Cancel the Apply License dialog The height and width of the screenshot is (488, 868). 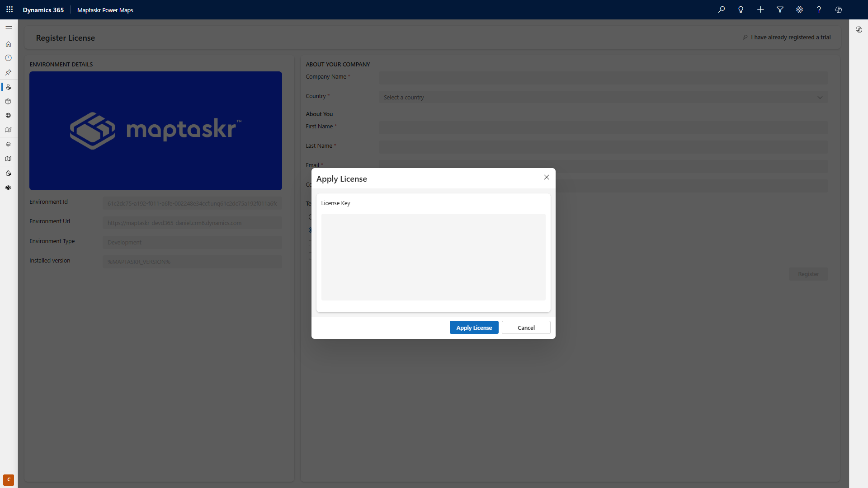pos(526,328)
